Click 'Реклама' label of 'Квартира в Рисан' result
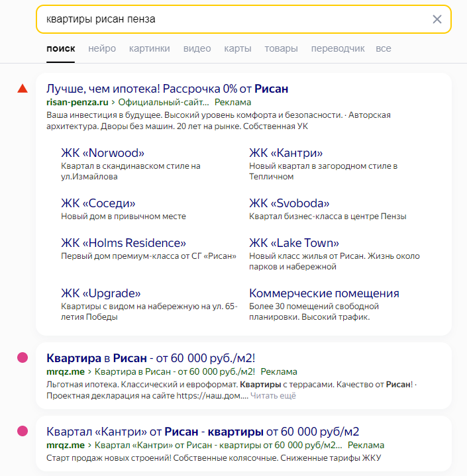Screen dimensions: 467x476 pos(279,371)
